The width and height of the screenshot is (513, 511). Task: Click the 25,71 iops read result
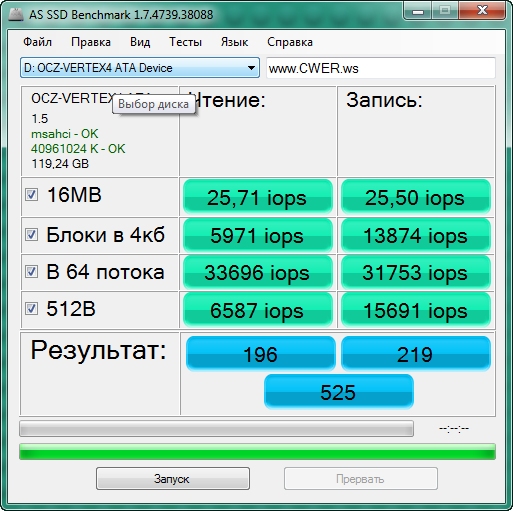(257, 197)
